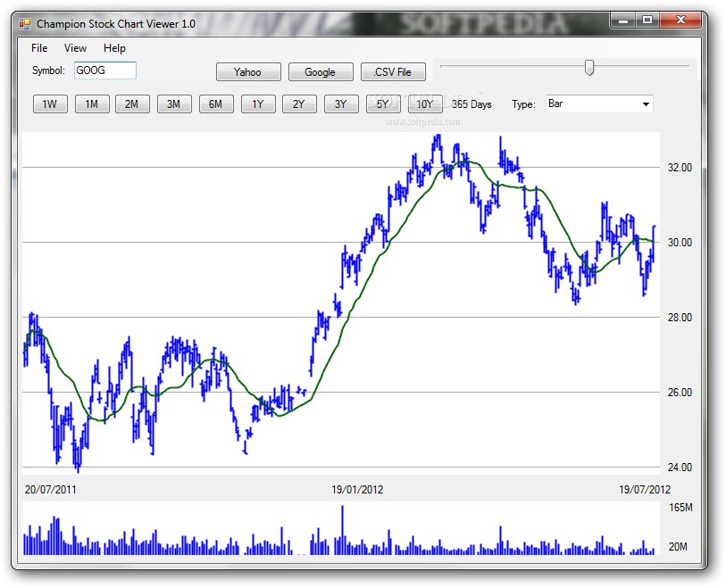Click the 24.00 price axis label
The height and width of the screenshot is (588, 726).
[x=680, y=468]
